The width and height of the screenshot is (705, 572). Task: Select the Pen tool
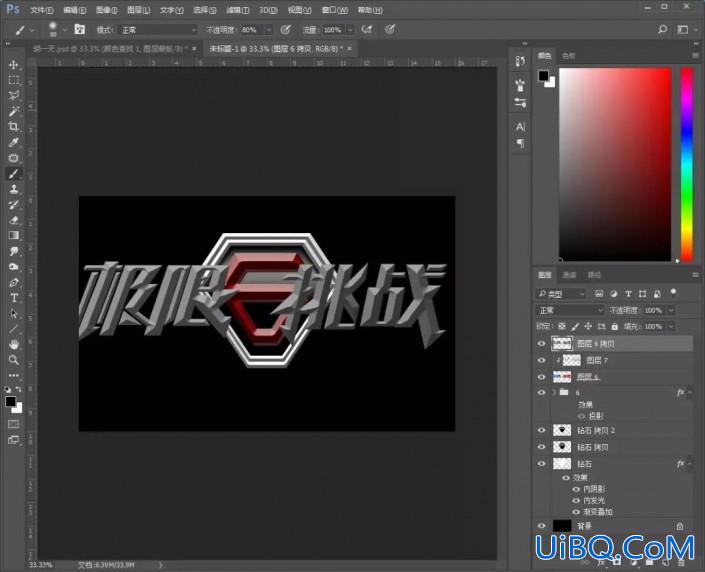[13, 282]
